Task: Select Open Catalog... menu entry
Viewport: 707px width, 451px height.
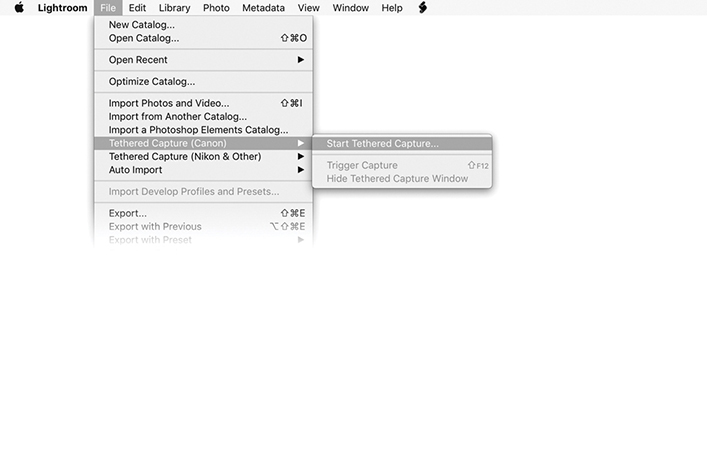Action: [x=203, y=38]
